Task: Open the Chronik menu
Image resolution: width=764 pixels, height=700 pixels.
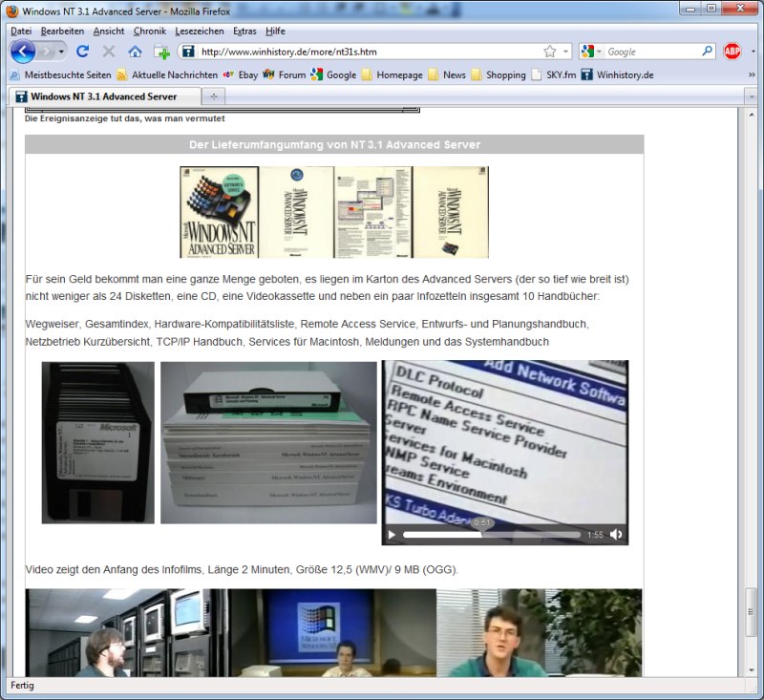Action: coord(150,32)
